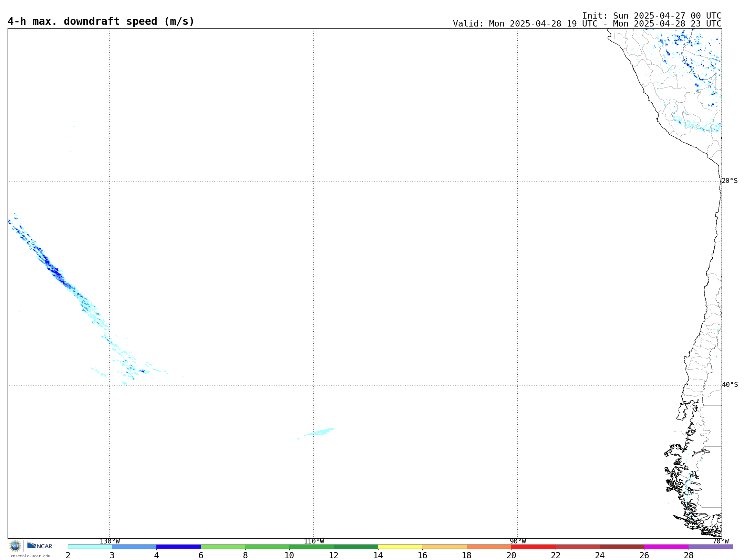Click the colorbar tick label '20'

pos(511,556)
